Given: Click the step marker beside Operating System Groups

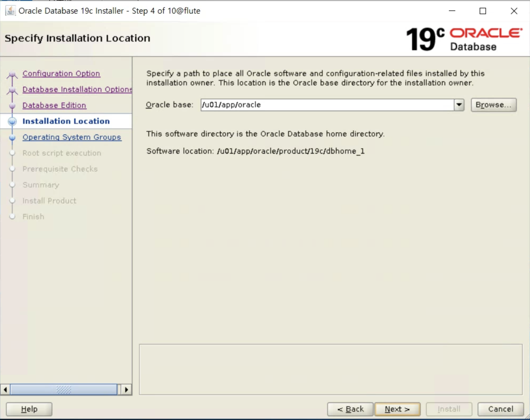Looking at the screenshot, I should [x=12, y=138].
